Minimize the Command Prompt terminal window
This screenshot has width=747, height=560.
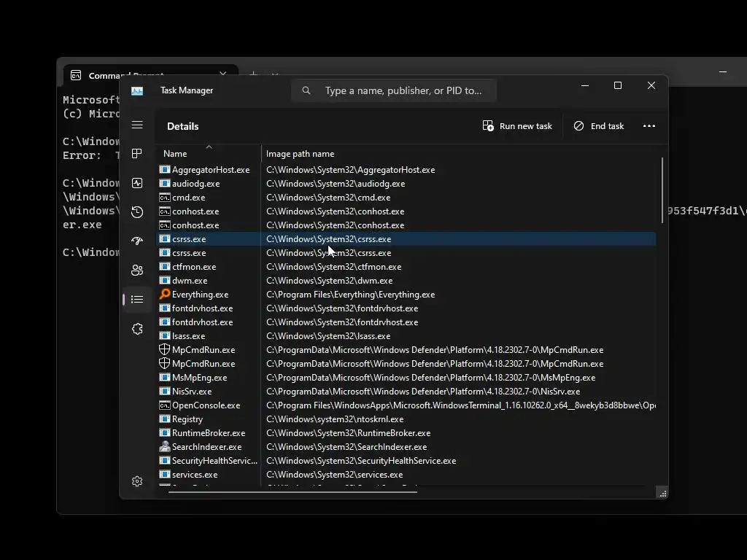[723, 72]
